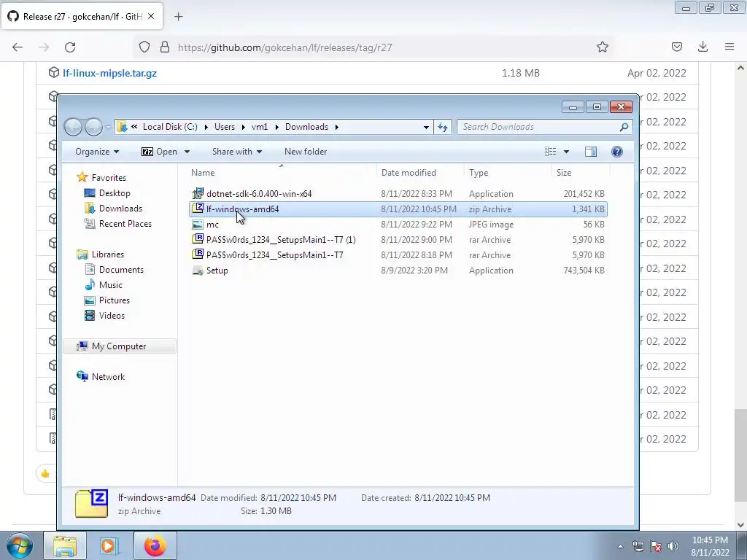Open Windows Start menu orb
Screen dimensions: 747x560
[20, 545]
